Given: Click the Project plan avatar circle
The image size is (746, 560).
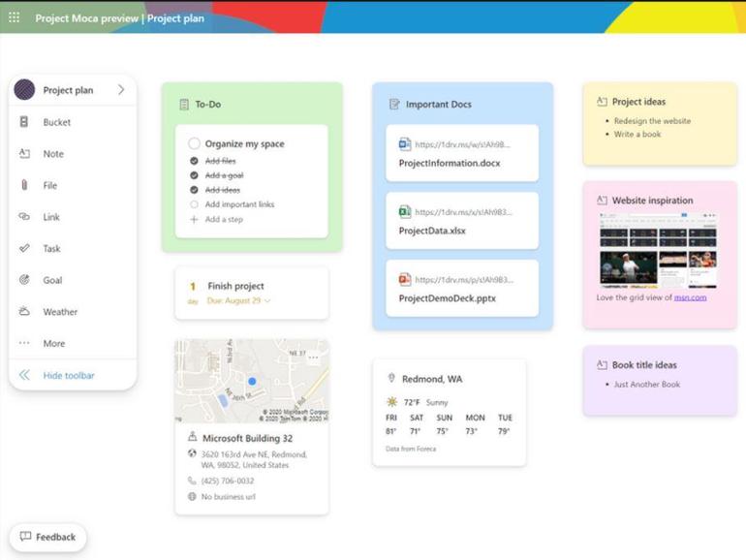Looking at the screenshot, I should click(24, 89).
